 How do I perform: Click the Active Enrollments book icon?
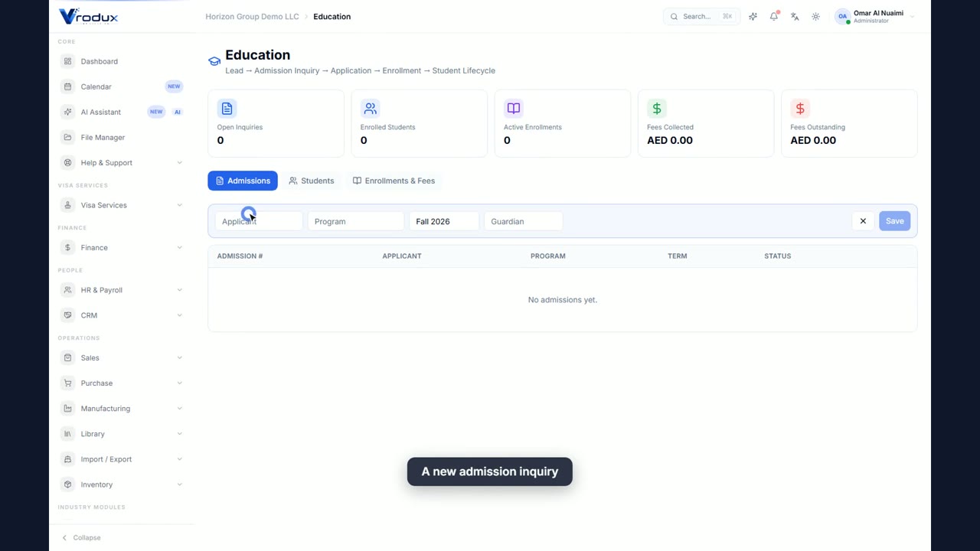513,109
